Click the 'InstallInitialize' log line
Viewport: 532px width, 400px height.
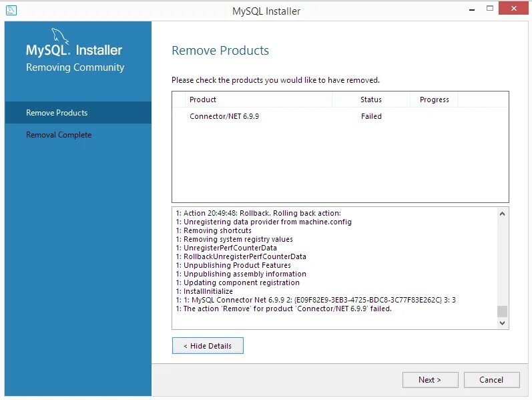pyautogui.click(x=204, y=291)
